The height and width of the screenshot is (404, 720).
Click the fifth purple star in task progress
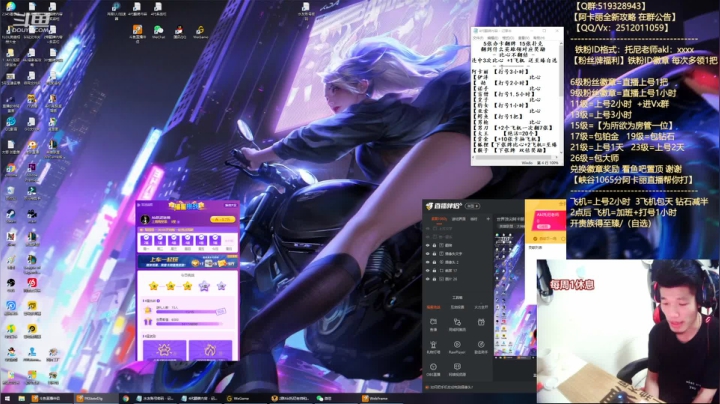tap(221, 286)
